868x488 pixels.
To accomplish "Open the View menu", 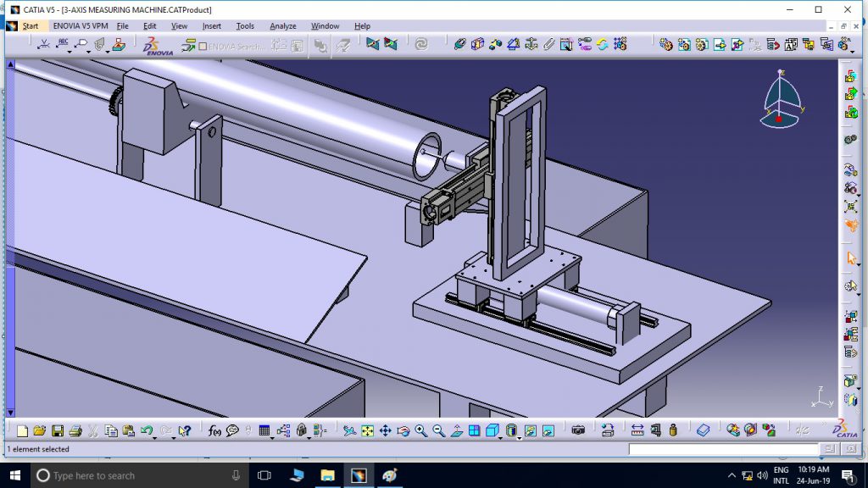I will pos(179,26).
